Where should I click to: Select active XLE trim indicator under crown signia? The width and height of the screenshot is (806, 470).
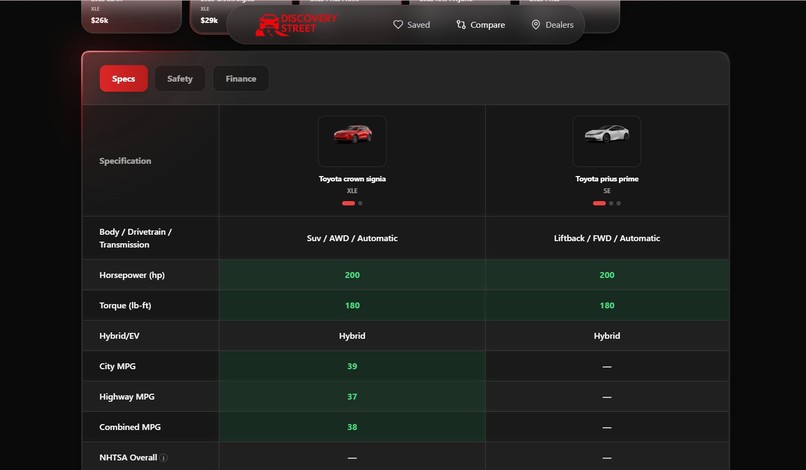(x=349, y=203)
